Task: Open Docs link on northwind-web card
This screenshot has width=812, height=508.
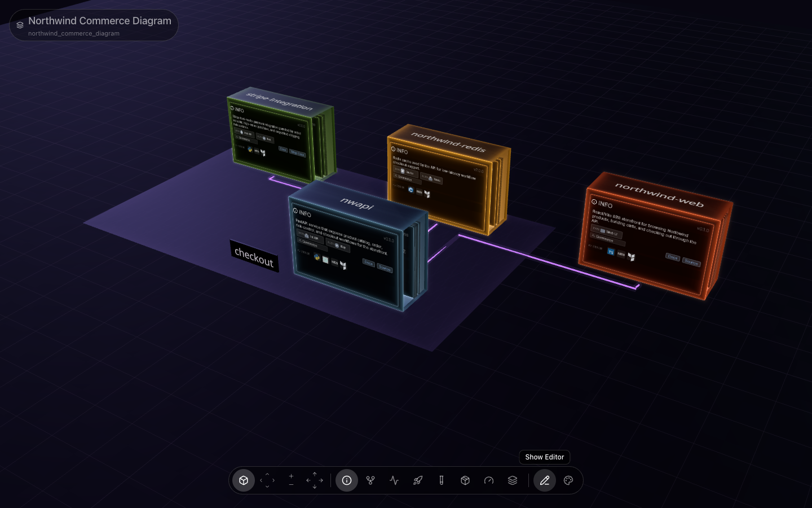Action: pos(673,257)
